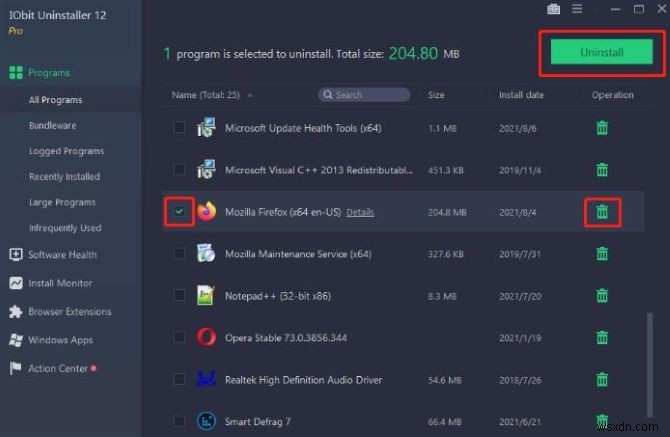This screenshot has width=670, height=437.
Task: Sort by Install date column header
Action: pos(521,95)
